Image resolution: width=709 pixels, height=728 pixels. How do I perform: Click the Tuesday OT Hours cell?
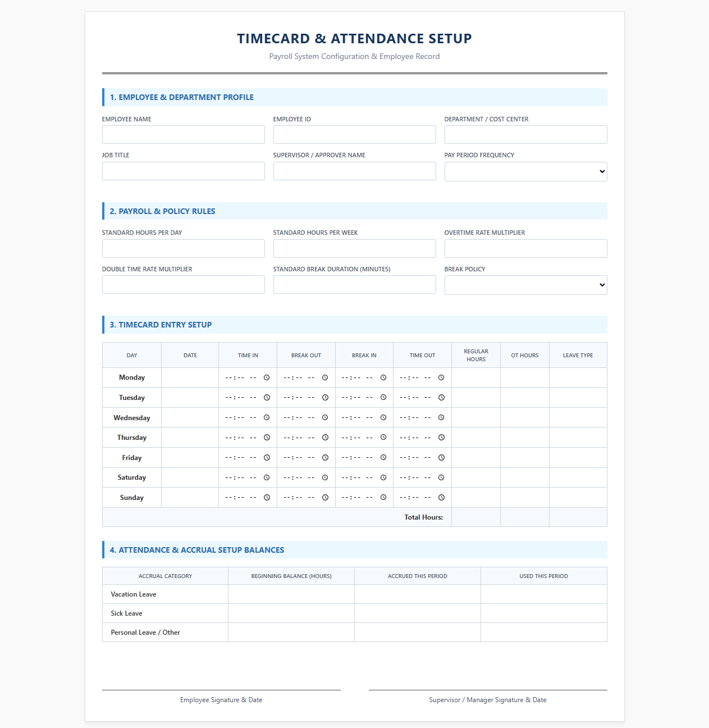tap(524, 398)
